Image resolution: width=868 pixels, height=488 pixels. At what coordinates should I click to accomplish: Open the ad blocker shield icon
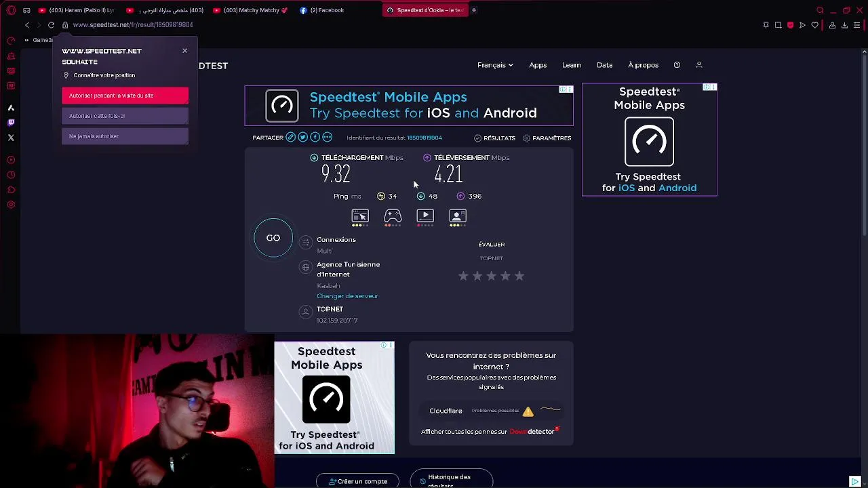[x=790, y=25]
